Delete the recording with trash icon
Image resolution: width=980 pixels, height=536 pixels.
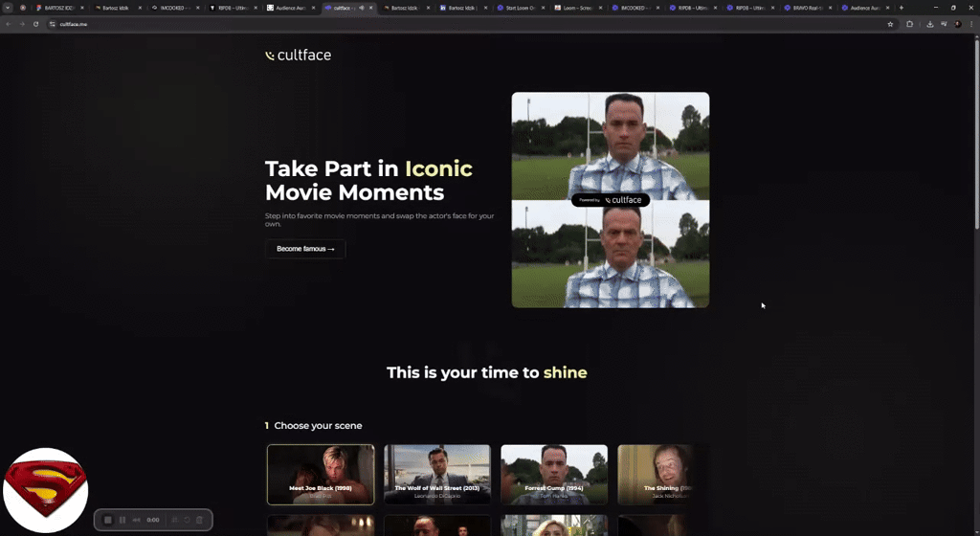199,520
